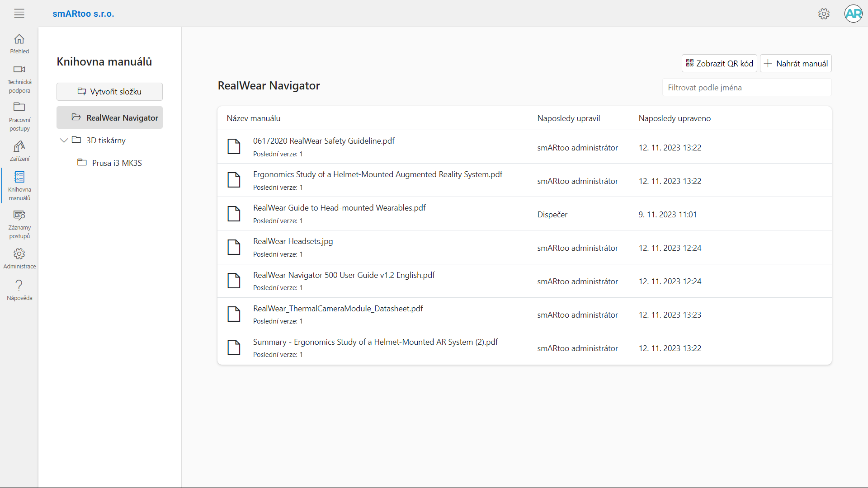Select 3D tiskárny folder
The height and width of the screenshot is (488, 868).
click(x=106, y=141)
